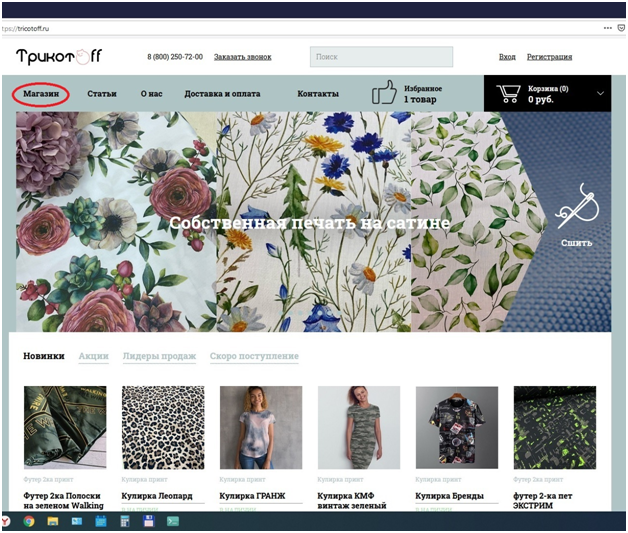Expand the Корзина cart dropdown chevron
Screen dimensions: 628x533
point(600,93)
